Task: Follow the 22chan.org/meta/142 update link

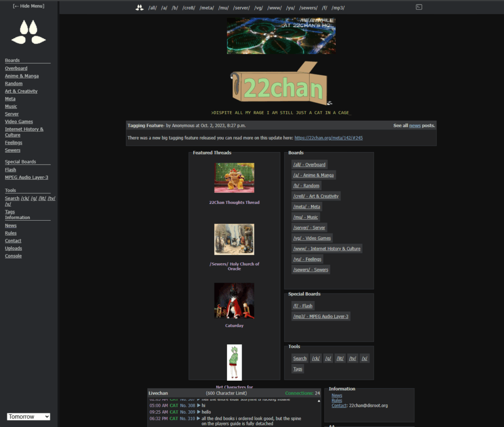Action: coord(328,138)
